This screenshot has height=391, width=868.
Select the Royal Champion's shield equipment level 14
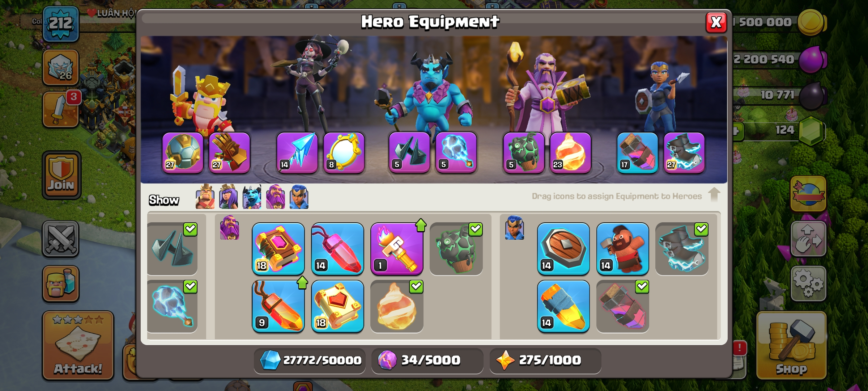click(563, 249)
